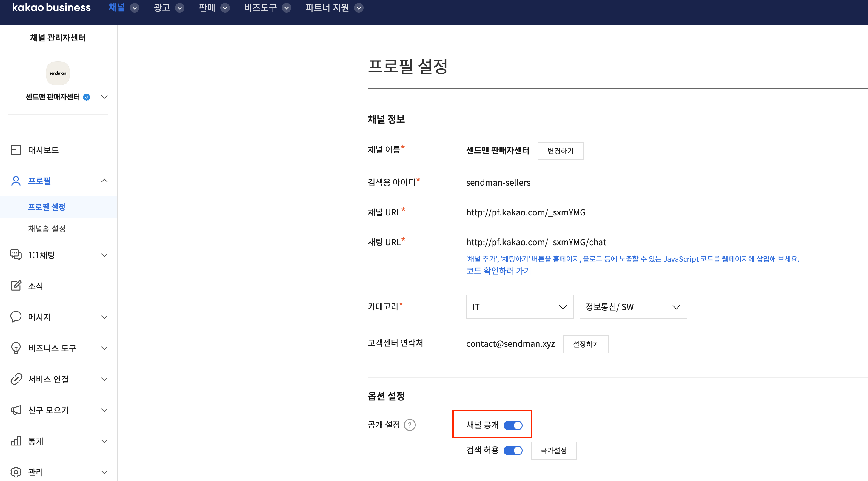Click the sendman channel profile thumbnail
868x481 pixels.
click(58, 73)
